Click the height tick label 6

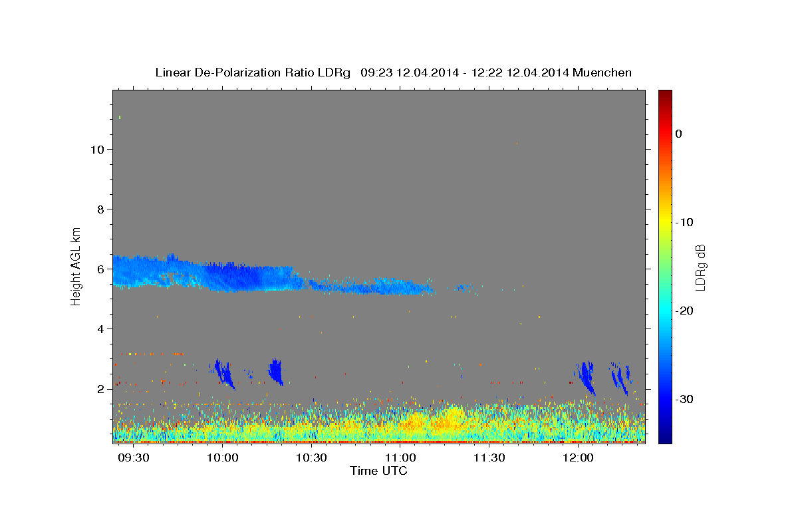(100, 269)
